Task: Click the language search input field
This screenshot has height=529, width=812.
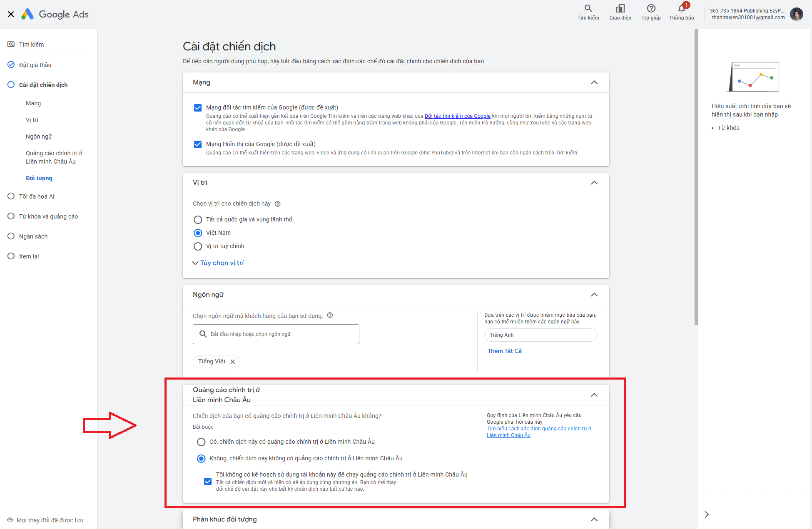Action: (x=276, y=334)
